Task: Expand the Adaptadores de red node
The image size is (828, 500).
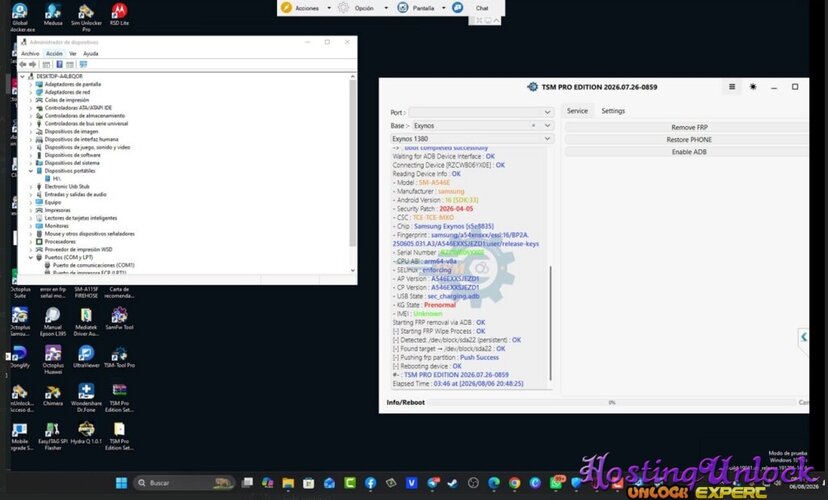Action: [x=31, y=92]
